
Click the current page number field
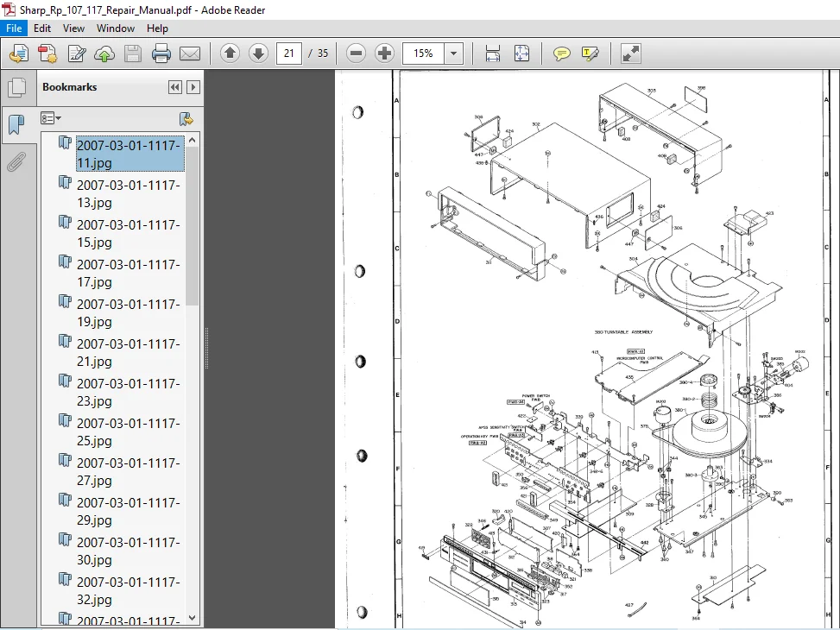click(288, 53)
